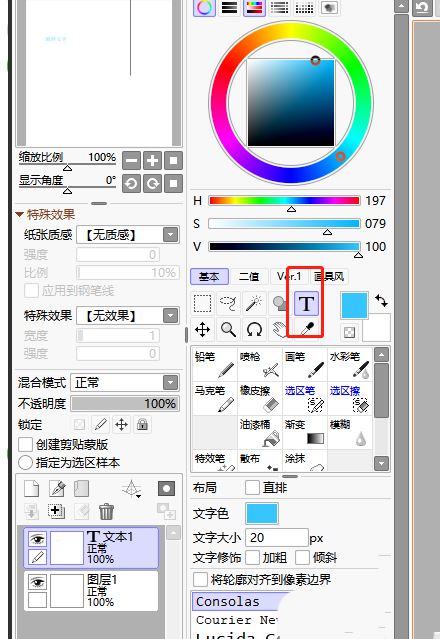Add a layer mask
Screen dimensions: 440x639
pyautogui.click(x=166, y=488)
